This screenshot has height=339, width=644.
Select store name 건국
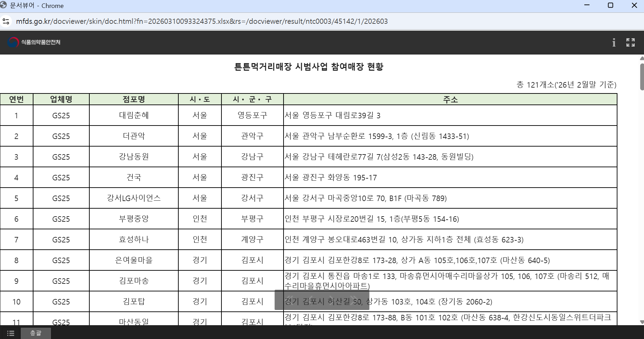(x=134, y=177)
